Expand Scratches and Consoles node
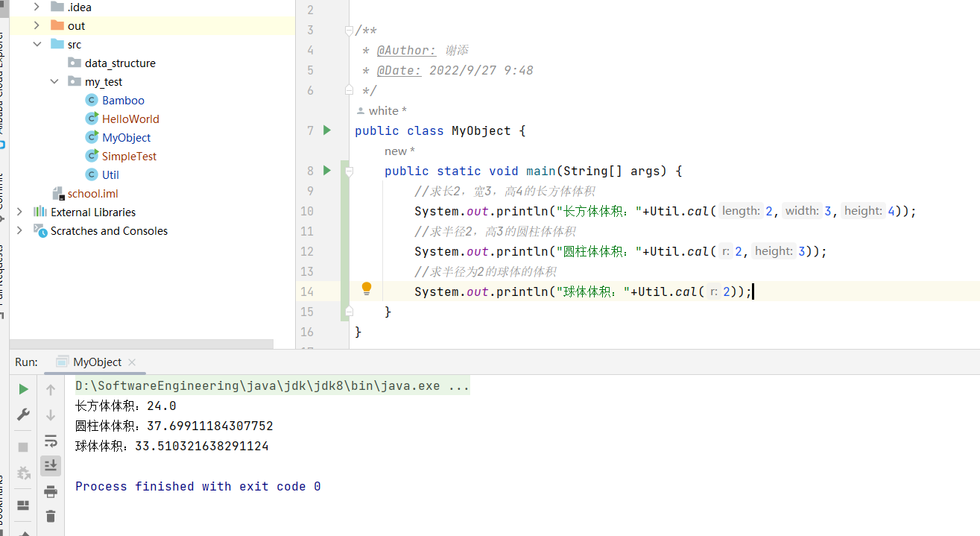This screenshot has height=536, width=980. click(x=19, y=230)
